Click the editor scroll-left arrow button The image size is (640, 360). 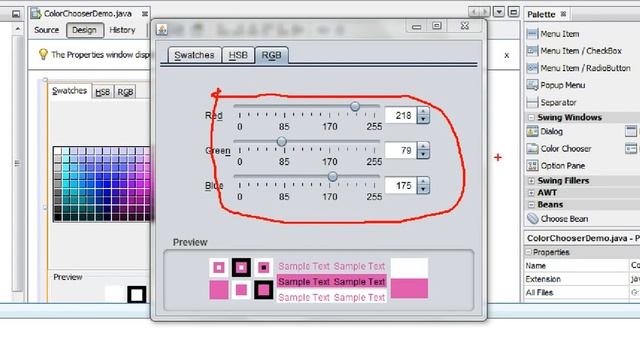click(474, 12)
